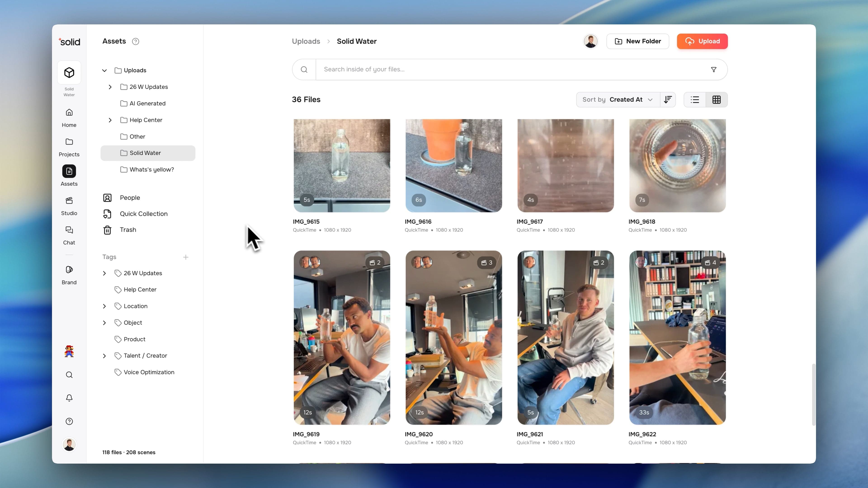The width and height of the screenshot is (868, 488).
Task: Click the scene count badge on IMG_9620
Action: pos(487,262)
